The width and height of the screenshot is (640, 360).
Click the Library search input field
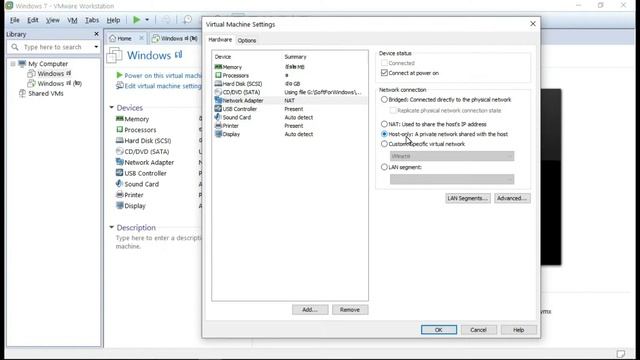pos(53,47)
